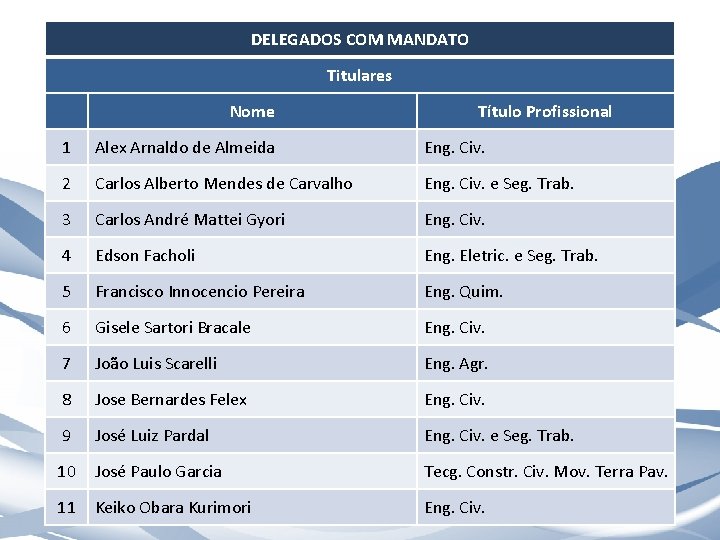Image resolution: width=720 pixels, height=540 pixels.
Task: Select João Luis Scarelli name cell
Action: tap(252, 363)
